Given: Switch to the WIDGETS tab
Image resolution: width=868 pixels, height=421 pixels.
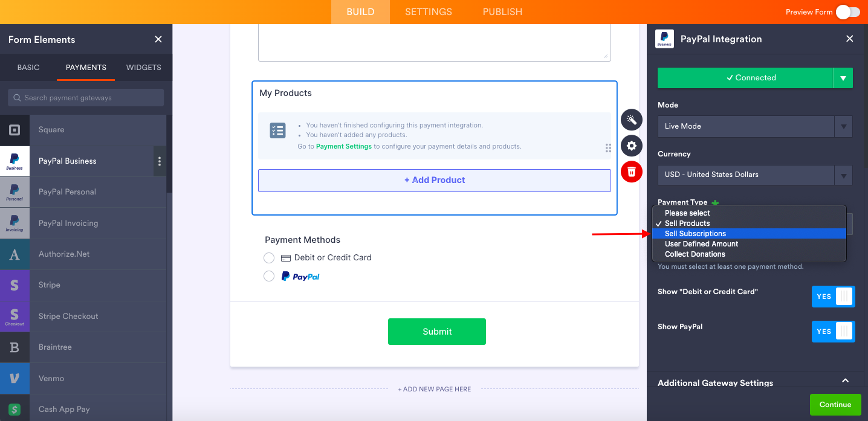Looking at the screenshot, I should (x=143, y=68).
